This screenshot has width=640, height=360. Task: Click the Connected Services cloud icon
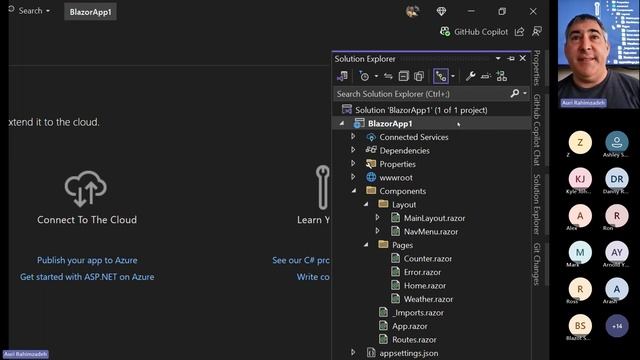coord(371,137)
